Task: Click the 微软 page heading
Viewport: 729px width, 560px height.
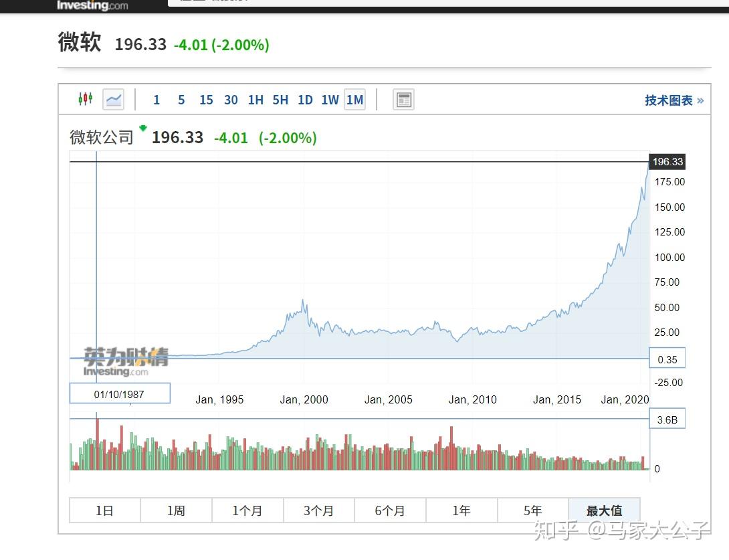Action: coord(80,42)
